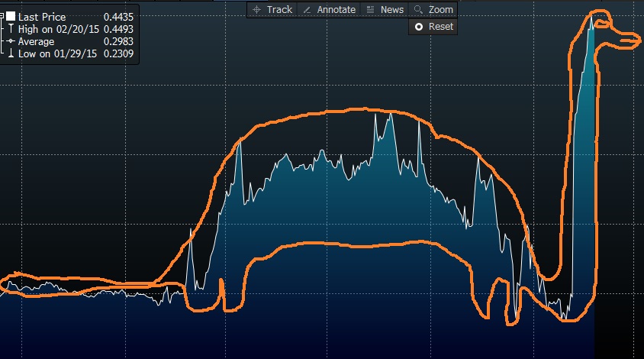Show News on the chart
Viewport: 644px width, 359px height.
[x=385, y=9]
